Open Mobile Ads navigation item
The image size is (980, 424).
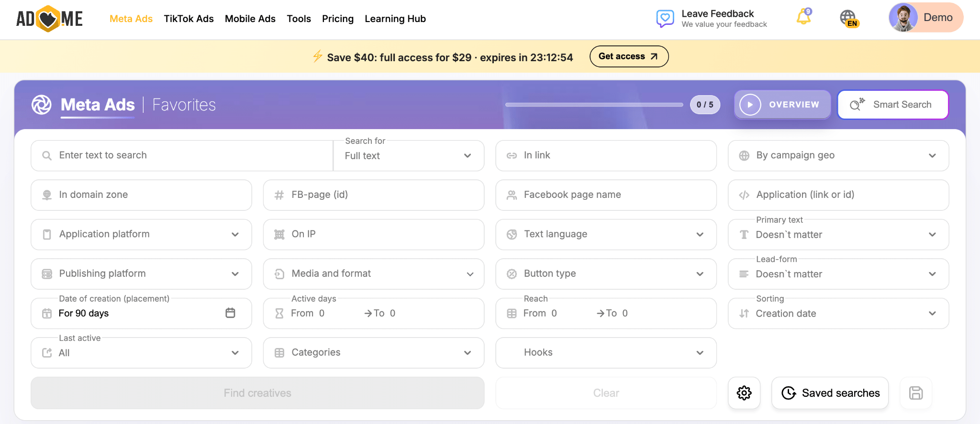250,19
